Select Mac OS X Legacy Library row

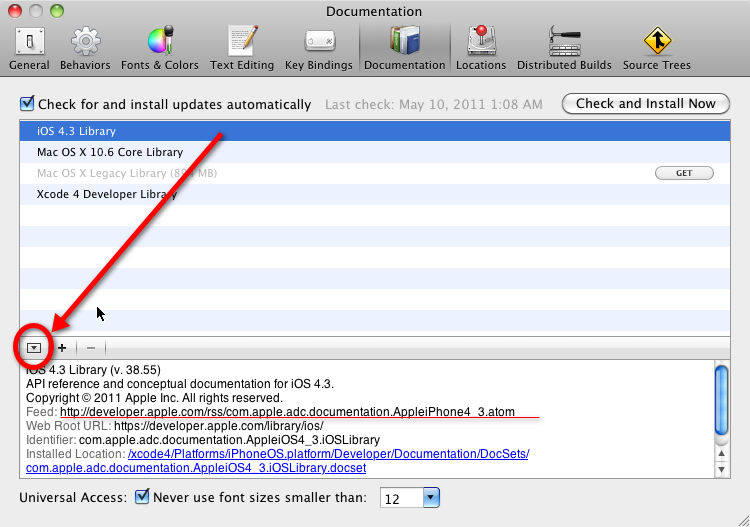click(x=375, y=173)
